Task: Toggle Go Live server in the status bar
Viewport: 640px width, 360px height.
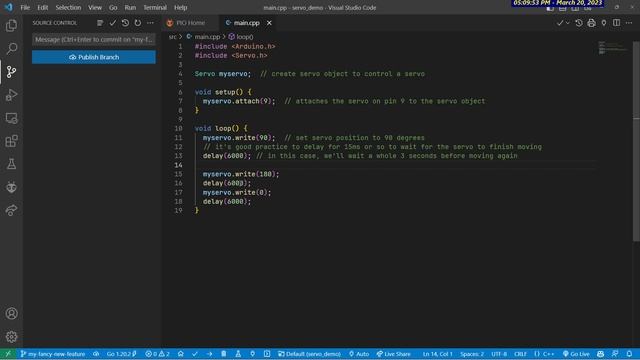Action: (576, 354)
